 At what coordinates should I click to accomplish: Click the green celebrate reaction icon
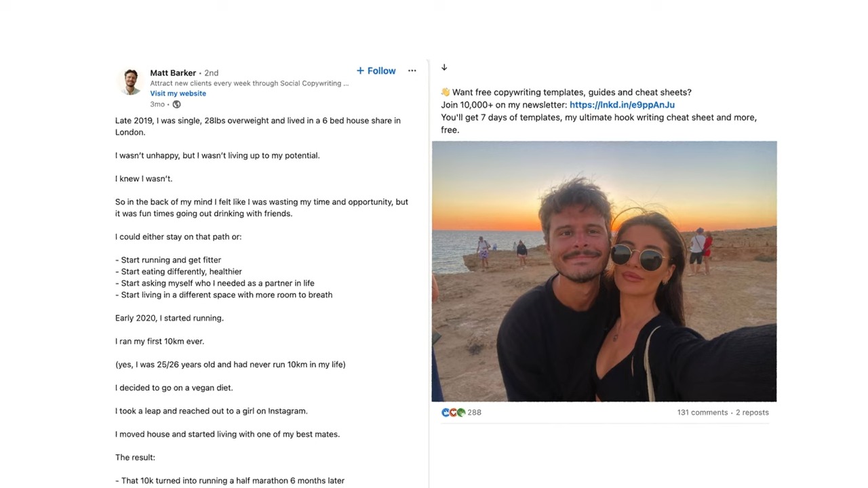point(461,412)
